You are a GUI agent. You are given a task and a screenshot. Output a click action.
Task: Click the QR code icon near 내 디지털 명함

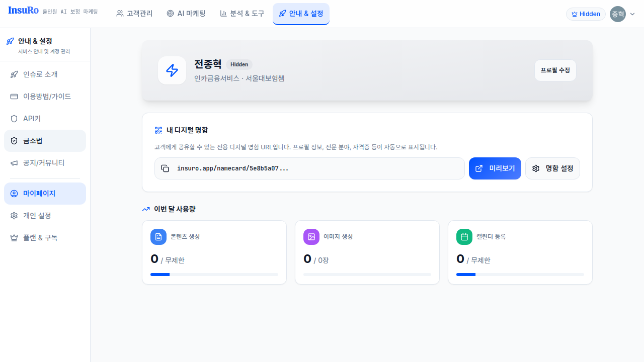(x=158, y=130)
